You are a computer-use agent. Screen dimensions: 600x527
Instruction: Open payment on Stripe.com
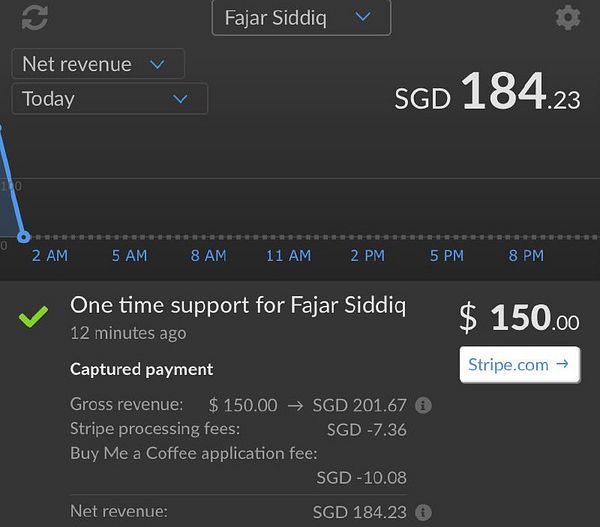tap(519, 365)
